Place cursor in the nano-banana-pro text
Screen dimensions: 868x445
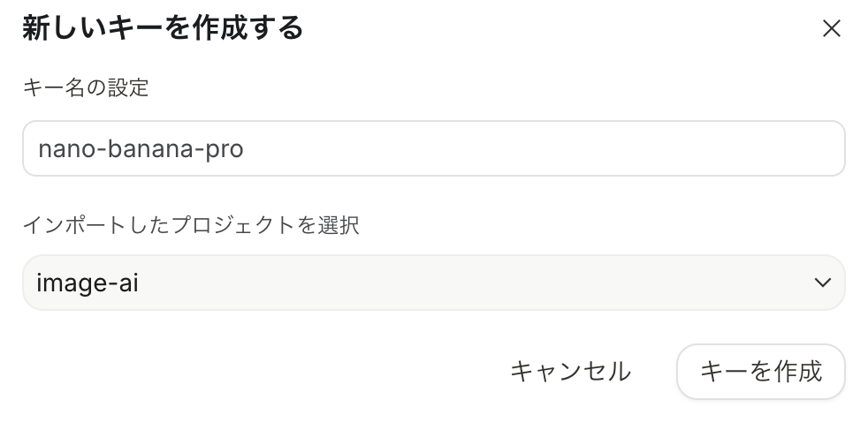coord(141,149)
